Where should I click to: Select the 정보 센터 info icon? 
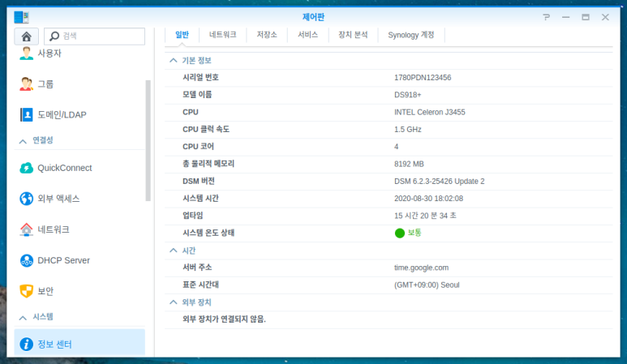27,344
